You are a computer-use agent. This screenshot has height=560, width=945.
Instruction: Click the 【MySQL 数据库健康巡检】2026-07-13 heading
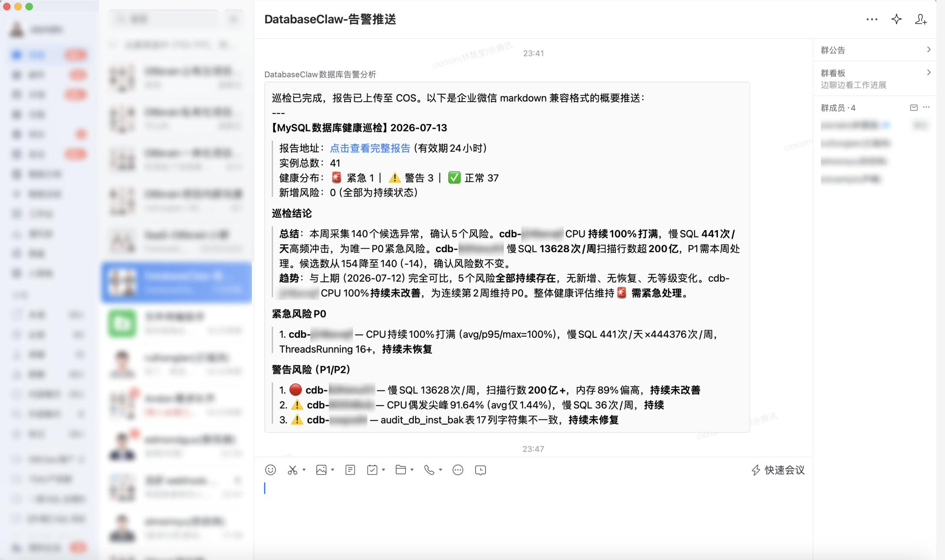pyautogui.click(x=359, y=128)
